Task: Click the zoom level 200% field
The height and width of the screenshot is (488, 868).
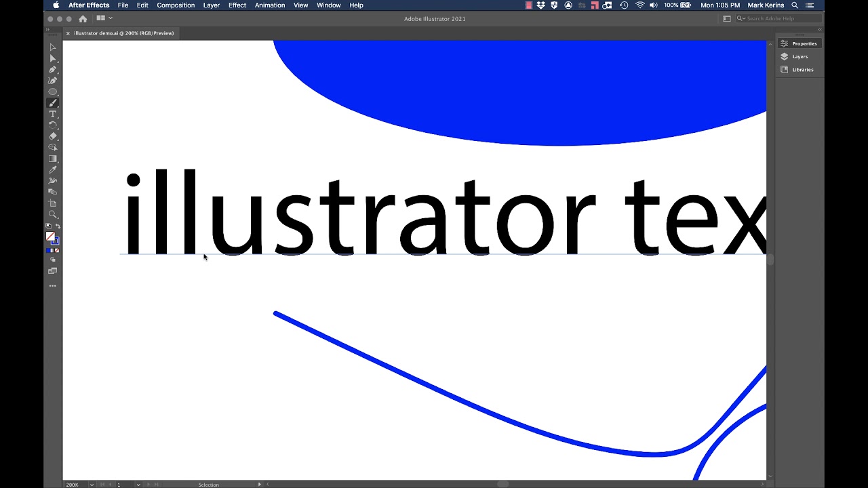Action: click(76, 485)
